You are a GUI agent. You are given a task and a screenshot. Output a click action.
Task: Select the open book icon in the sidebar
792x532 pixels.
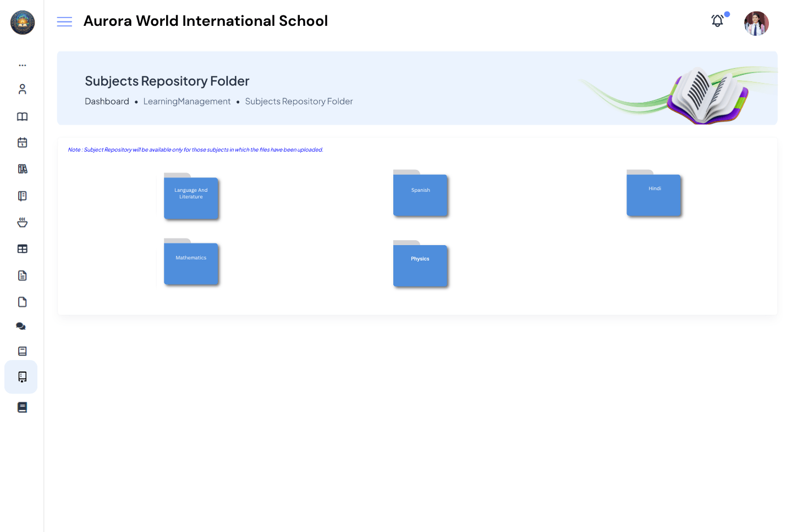[x=22, y=117]
